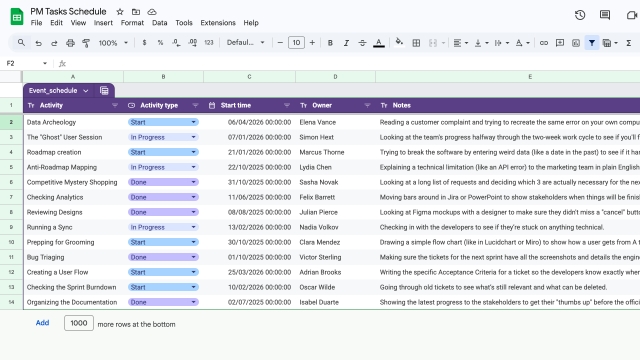This screenshot has width=640, height=360.
Task: Select cell with owner Oscar Wilde
Action: click(x=335, y=287)
